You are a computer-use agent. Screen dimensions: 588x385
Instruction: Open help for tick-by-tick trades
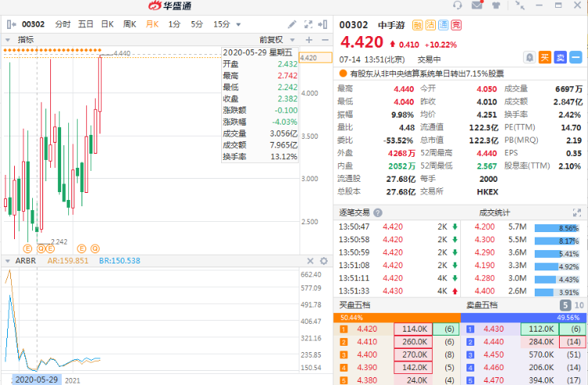click(378, 212)
